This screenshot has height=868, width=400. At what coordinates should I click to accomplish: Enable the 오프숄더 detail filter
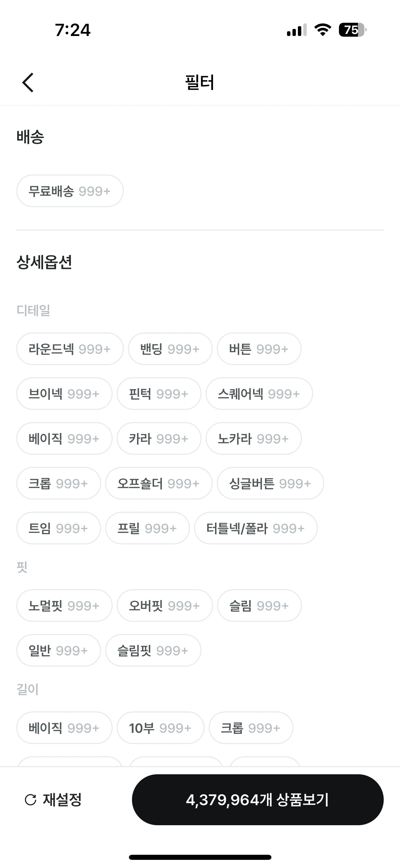[x=159, y=483]
